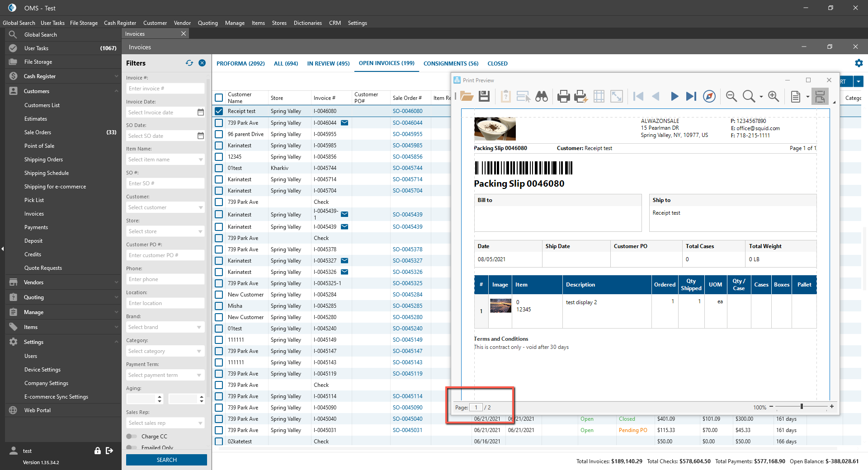Refresh the invoice filters
This screenshot has width=868, height=470.
point(189,63)
